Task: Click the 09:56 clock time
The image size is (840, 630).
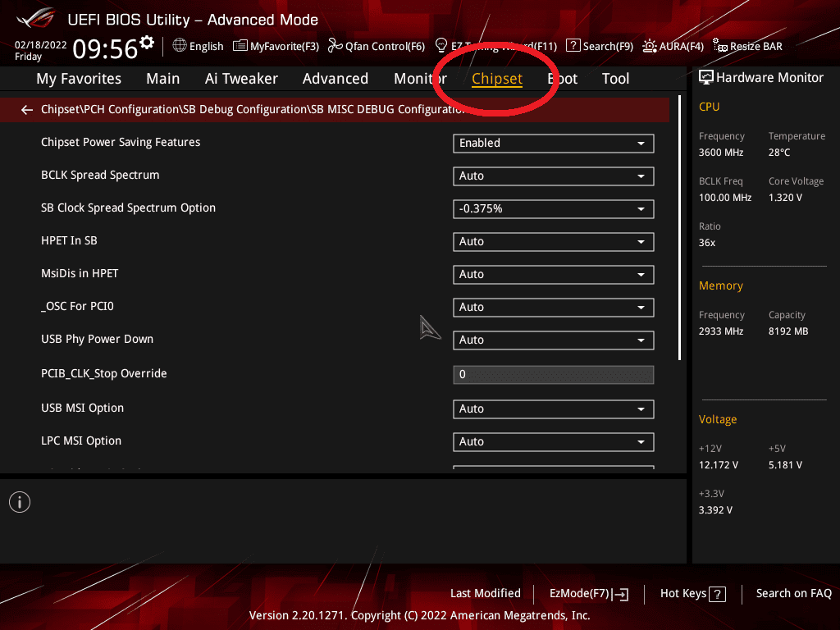Action: (x=105, y=49)
